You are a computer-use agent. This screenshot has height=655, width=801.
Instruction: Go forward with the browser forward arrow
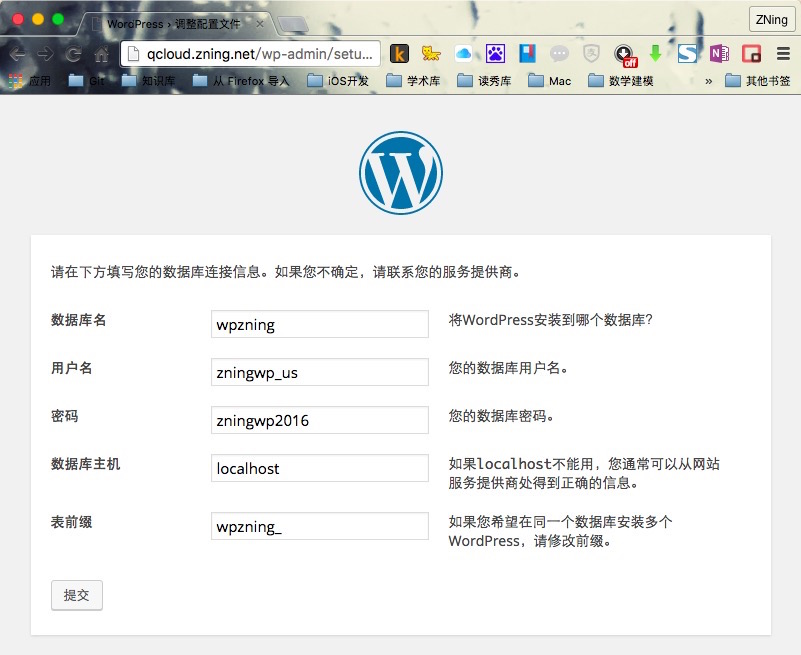tap(45, 54)
